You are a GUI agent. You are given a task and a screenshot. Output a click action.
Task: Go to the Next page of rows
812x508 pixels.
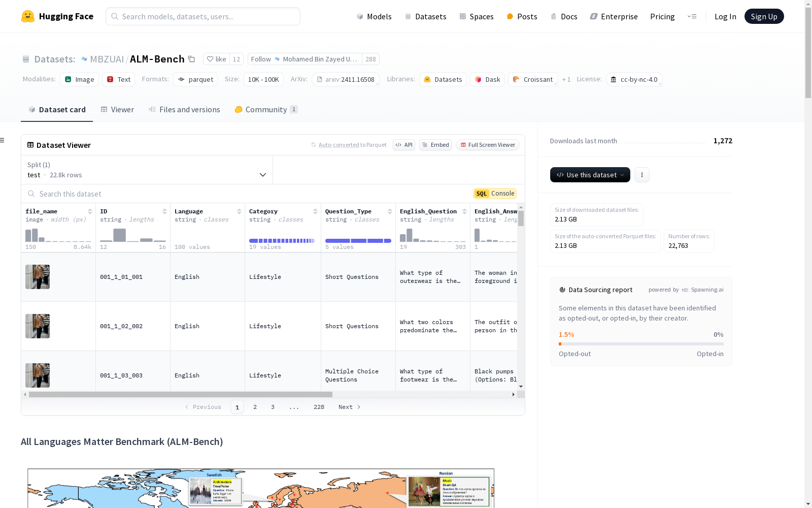coord(350,407)
